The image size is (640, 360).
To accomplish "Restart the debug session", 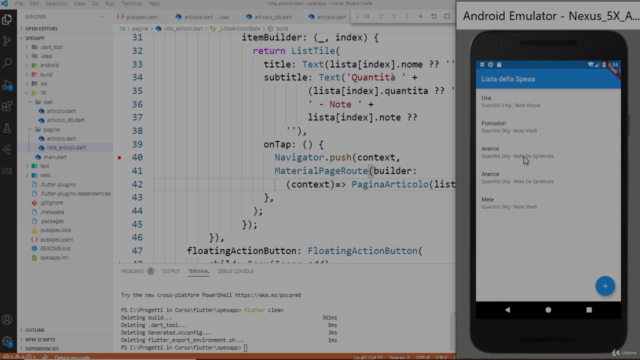I will pyautogui.click(x=434, y=16).
